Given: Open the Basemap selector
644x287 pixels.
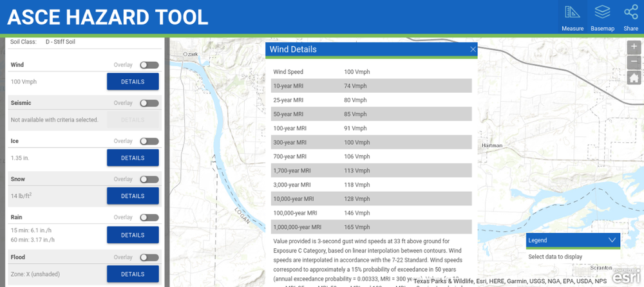Looking at the screenshot, I should 602,17.
